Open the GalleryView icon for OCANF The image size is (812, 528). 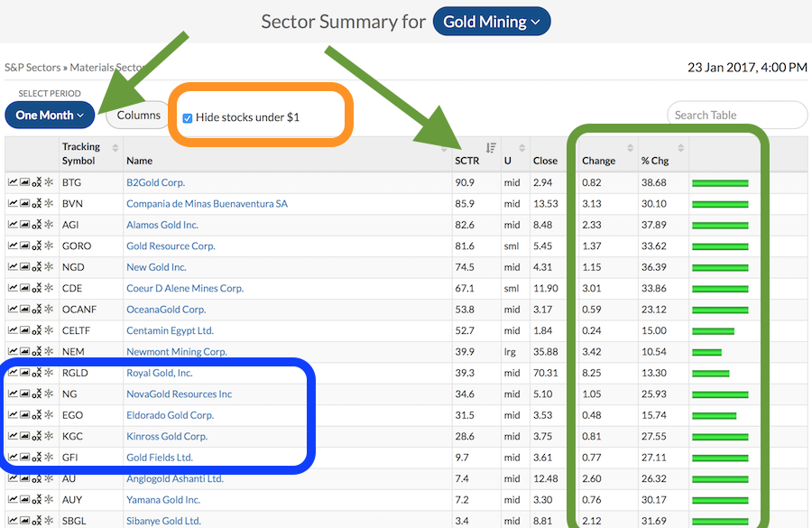click(x=24, y=310)
